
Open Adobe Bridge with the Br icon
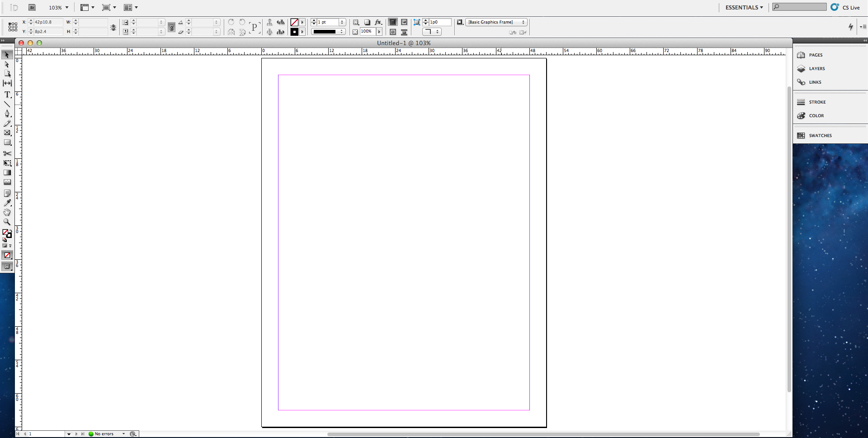(32, 7)
